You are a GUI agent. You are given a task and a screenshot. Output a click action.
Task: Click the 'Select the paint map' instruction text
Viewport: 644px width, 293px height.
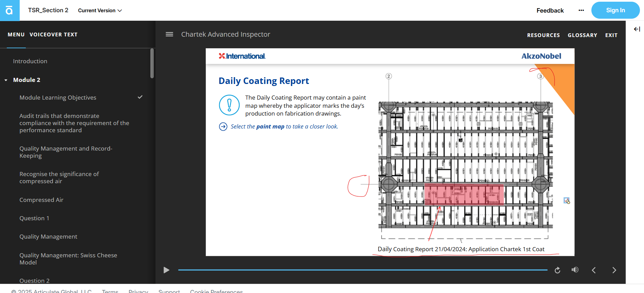[284, 126]
